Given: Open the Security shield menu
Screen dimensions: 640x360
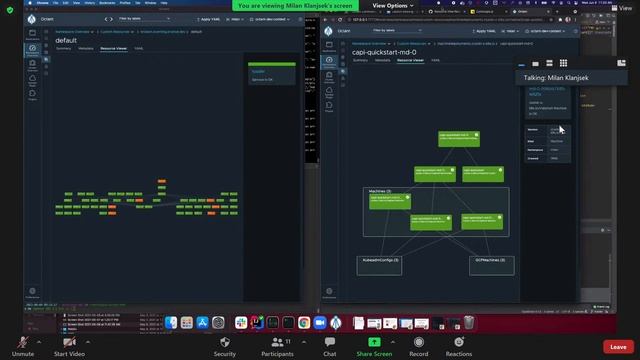Looking at the screenshot, I should click(224, 347).
